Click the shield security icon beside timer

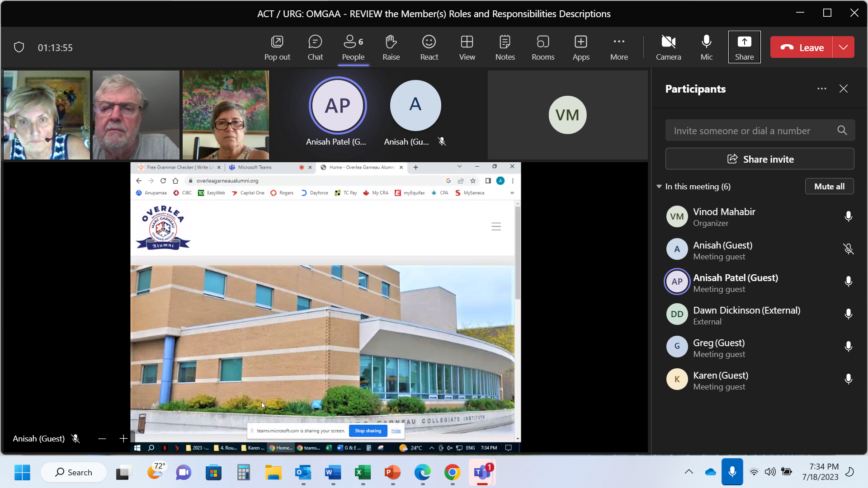pyautogui.click(x=19, y=47)
